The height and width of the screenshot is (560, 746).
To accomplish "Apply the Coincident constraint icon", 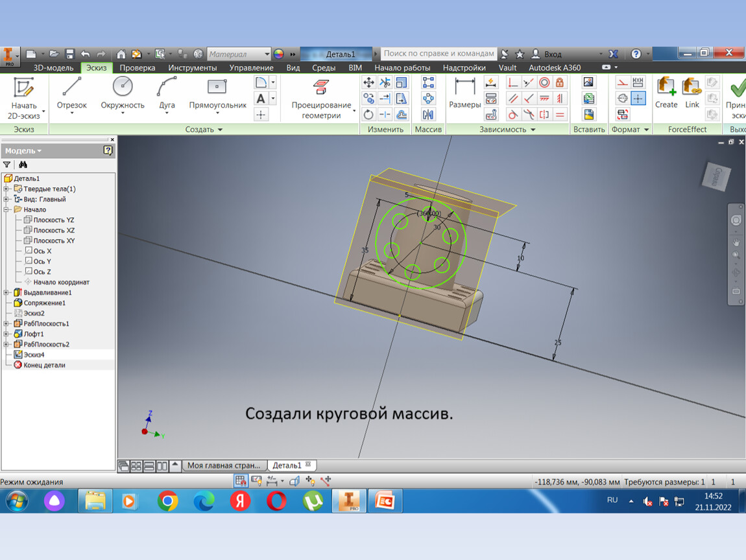I will 512,83.
